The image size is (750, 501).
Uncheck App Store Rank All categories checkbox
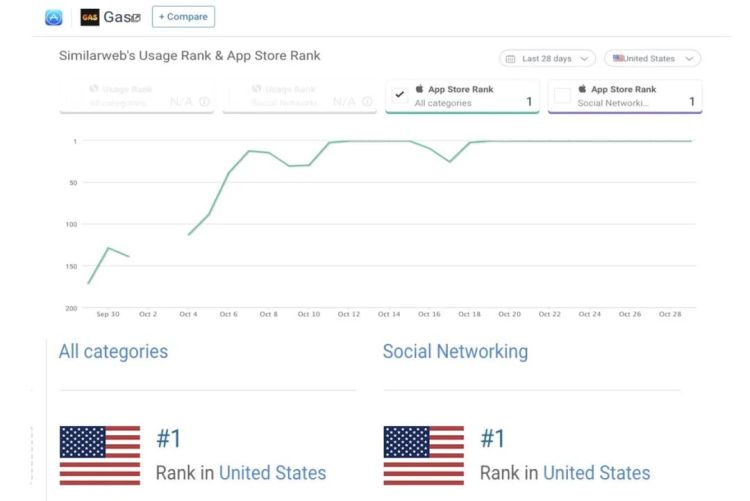[x=400, y=95]
